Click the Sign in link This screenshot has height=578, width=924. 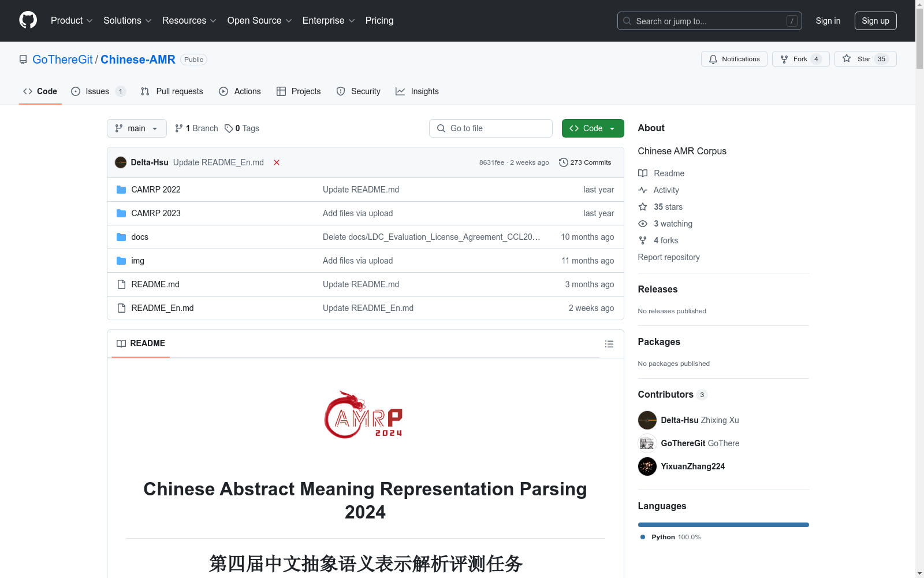pos(828,21)
